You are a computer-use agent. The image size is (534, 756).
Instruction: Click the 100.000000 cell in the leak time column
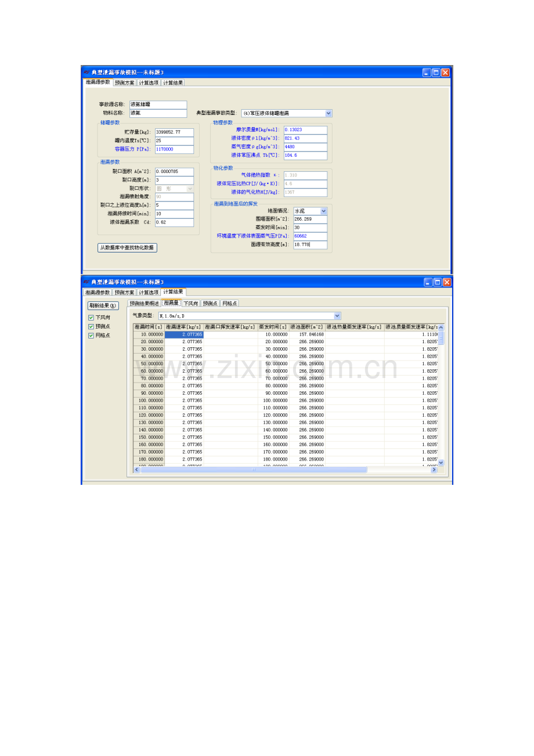point(149,401)
